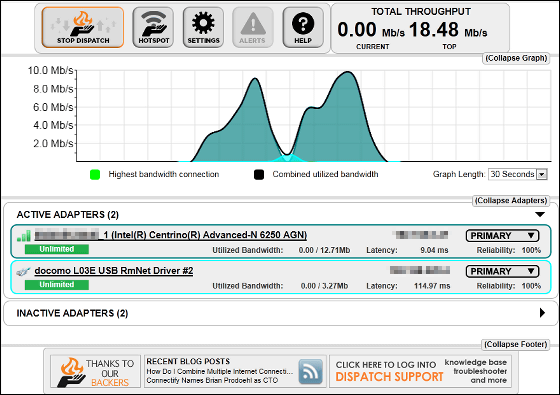Click the black combined bandwidth legend swatch
The image size is (560, 395).
pos(259,175)
